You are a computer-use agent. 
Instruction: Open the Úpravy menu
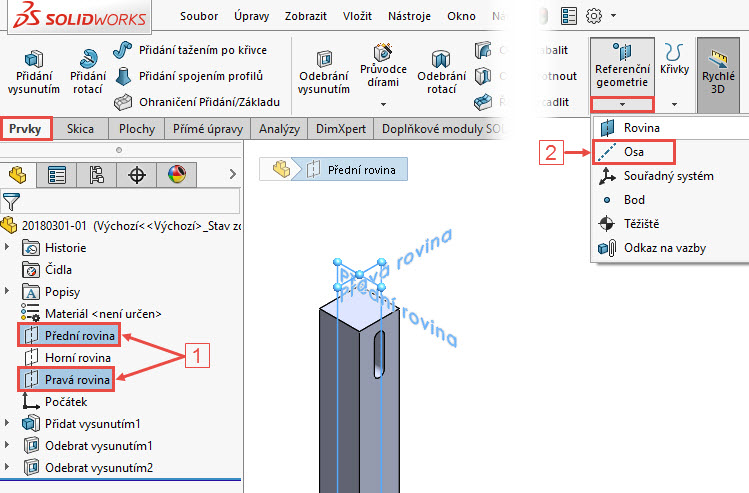pos(252,16)
